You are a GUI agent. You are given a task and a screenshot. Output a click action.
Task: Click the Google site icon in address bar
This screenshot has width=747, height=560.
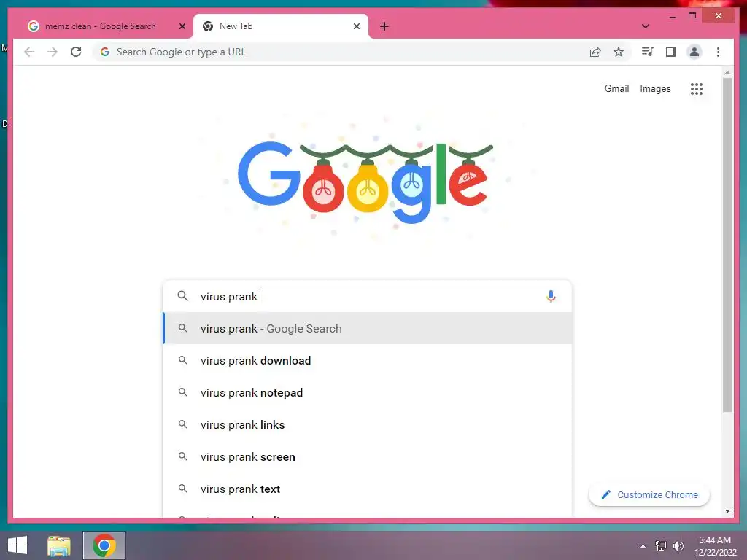(105, 52)
